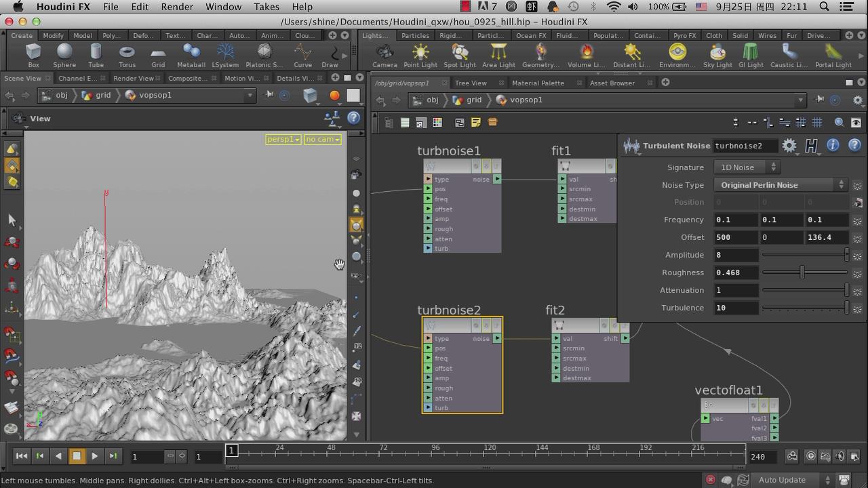Open Turbulent Noise parameter gear menu
The height and width of the screenshot is (488, 868).
789,145
